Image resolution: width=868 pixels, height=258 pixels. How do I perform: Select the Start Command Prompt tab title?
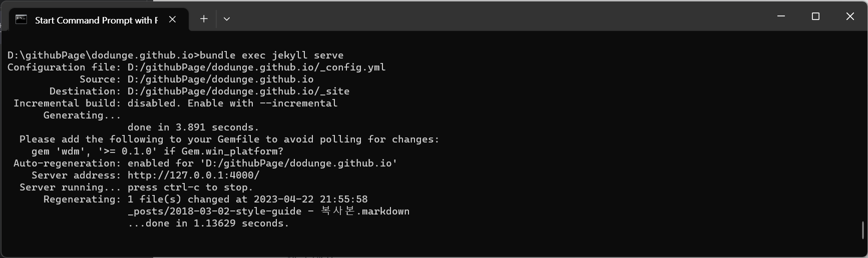(96, 20)
